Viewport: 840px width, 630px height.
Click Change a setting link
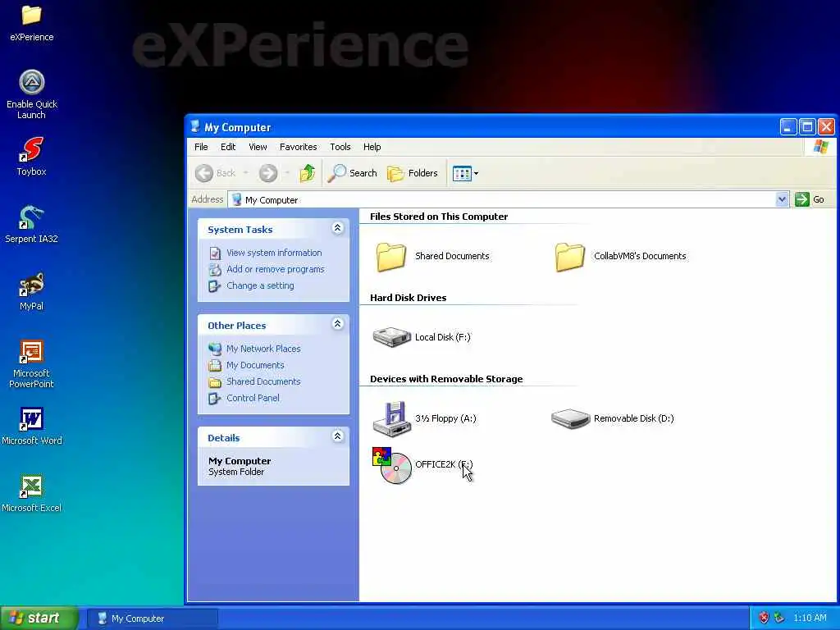(260, 285)
